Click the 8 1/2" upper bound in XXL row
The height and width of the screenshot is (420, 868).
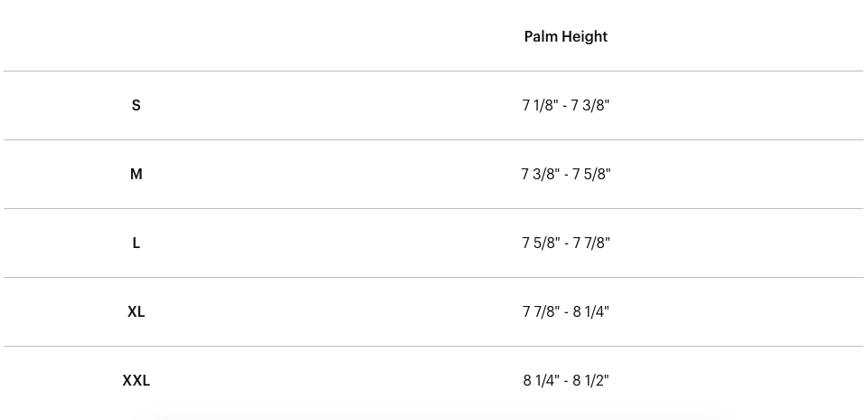591,380
